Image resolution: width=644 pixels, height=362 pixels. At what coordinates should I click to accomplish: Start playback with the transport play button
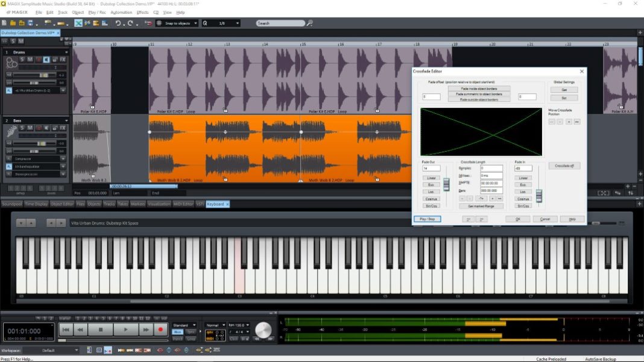[125, 329]
